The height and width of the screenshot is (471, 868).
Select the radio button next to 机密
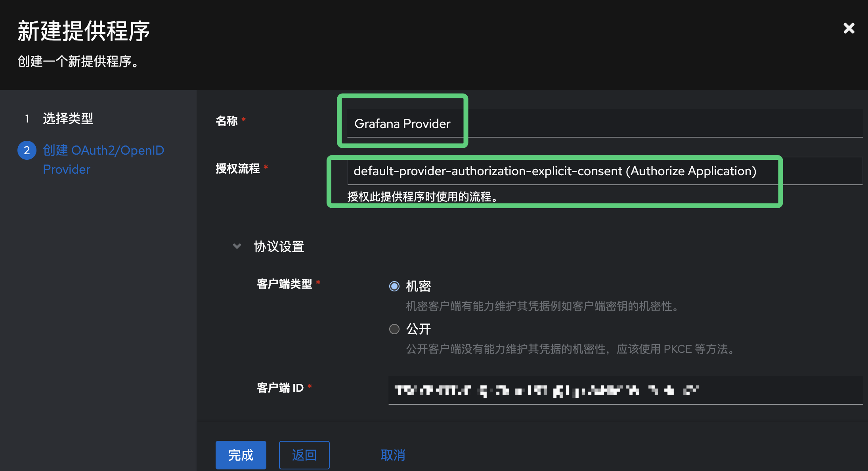click(394, 286)
